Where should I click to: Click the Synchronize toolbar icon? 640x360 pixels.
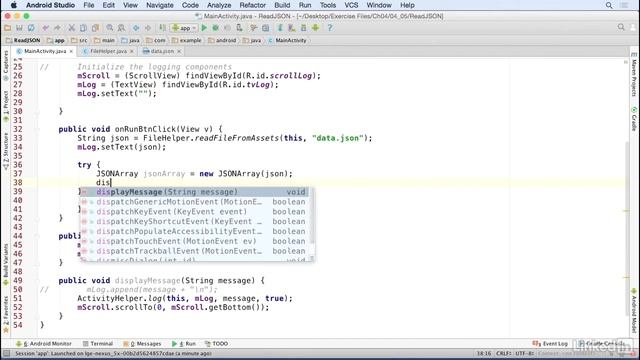31,28
